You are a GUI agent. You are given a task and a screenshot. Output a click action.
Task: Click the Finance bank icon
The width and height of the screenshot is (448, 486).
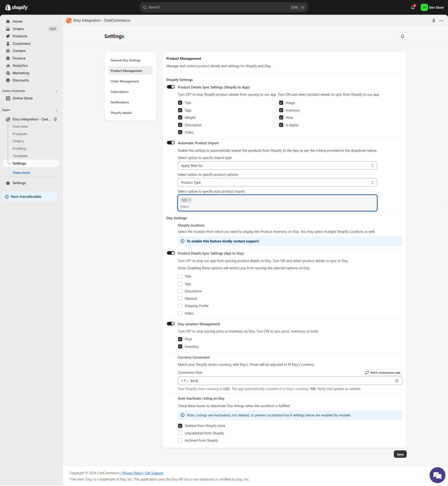tap(8, 58)
